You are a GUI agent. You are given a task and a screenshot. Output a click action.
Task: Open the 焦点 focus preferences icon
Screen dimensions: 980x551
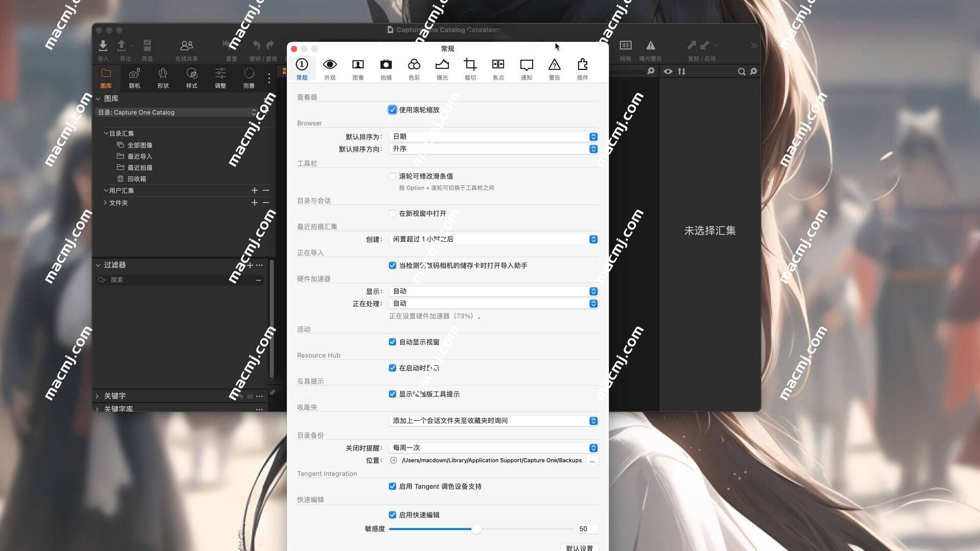tap(498, 69)
